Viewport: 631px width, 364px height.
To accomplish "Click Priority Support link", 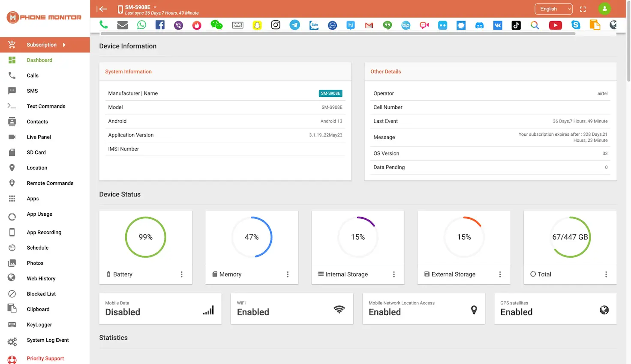I will click(45, 358).
